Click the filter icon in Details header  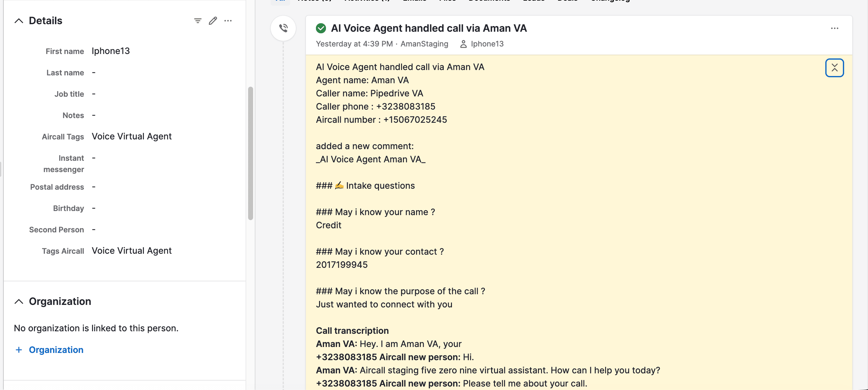[x=198, y=21]
